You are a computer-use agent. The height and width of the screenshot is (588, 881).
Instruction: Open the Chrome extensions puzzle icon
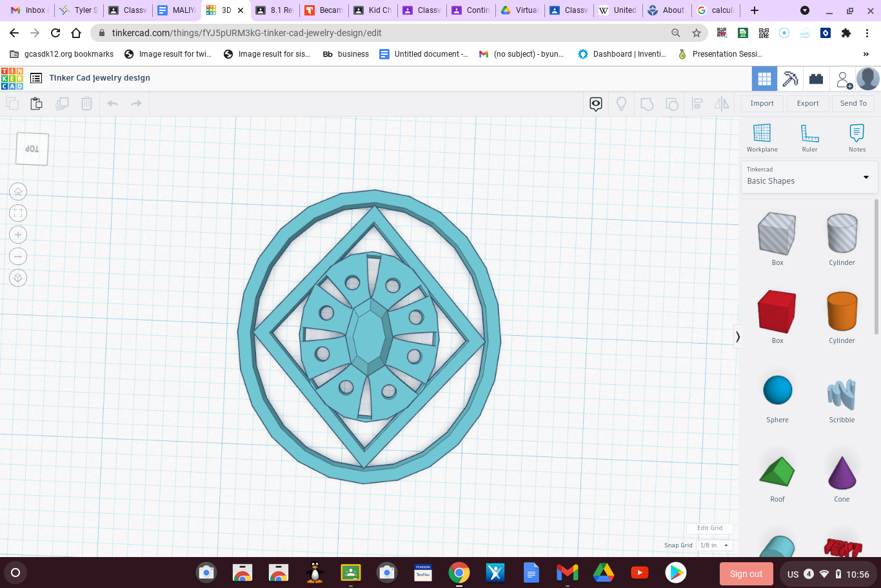[846, 33]
